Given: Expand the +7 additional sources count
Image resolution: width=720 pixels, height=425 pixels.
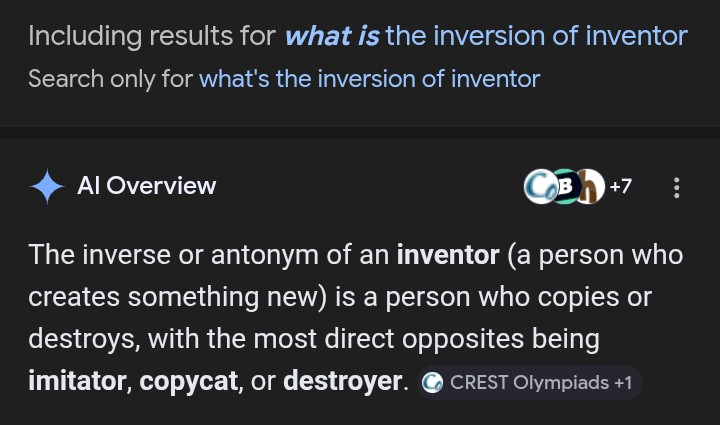Looking at the screenshot, I should pos(620,187).
